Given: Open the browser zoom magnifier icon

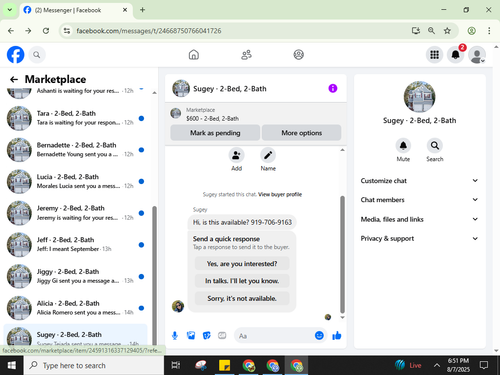Looking at the screenshot, I should tap(431, 31).
